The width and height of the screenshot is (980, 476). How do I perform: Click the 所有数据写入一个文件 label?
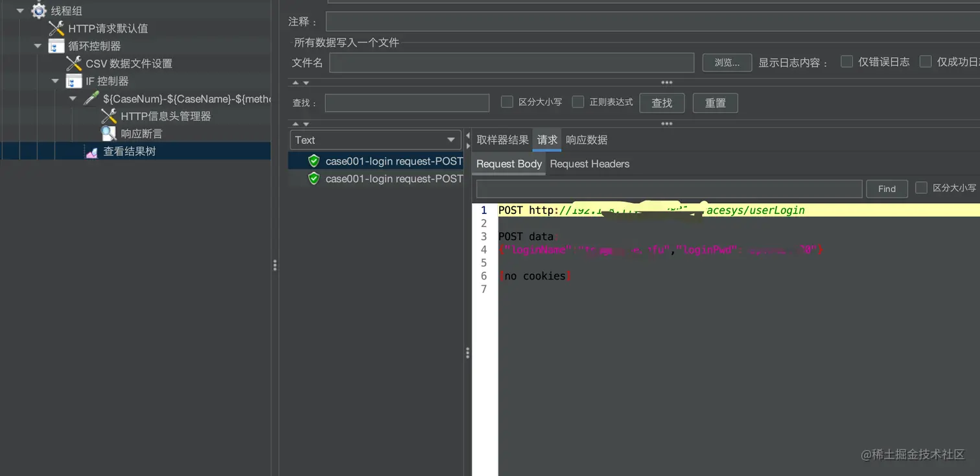pos(347,43)
